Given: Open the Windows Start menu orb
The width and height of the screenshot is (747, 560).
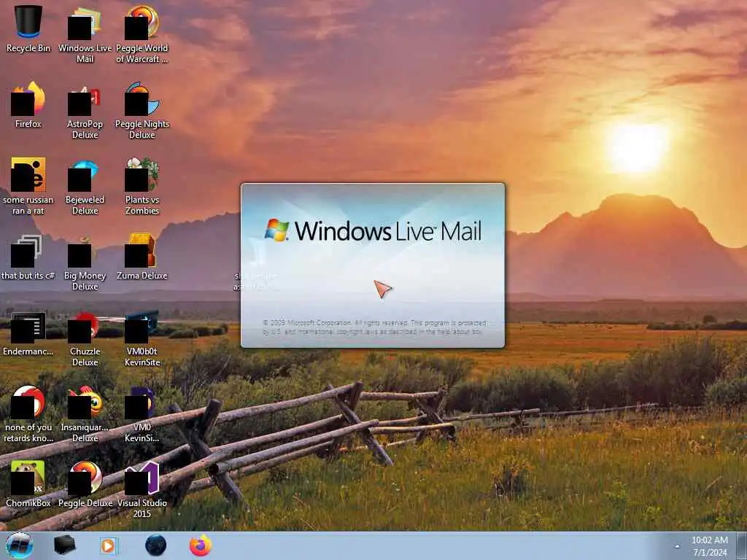Looking at the screenshot, I should point(20,545).
